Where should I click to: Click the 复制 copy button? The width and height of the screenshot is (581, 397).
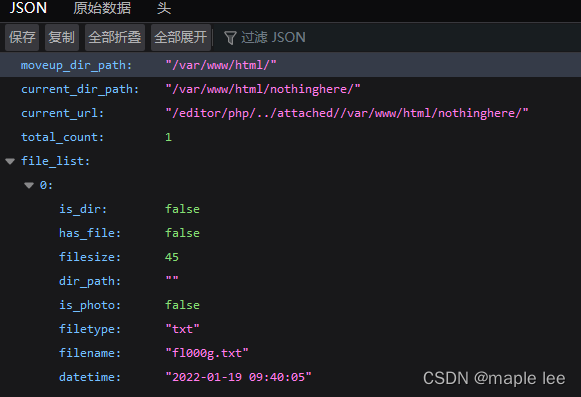pyautogui.click(x=62, y=37)
